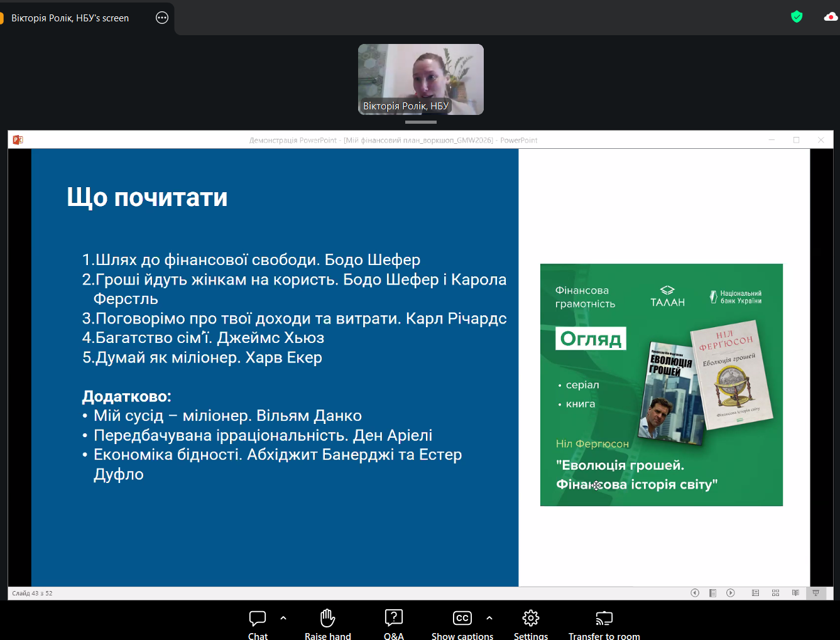
Task: Expand the Chat options arrow
Action: [283, 618]
